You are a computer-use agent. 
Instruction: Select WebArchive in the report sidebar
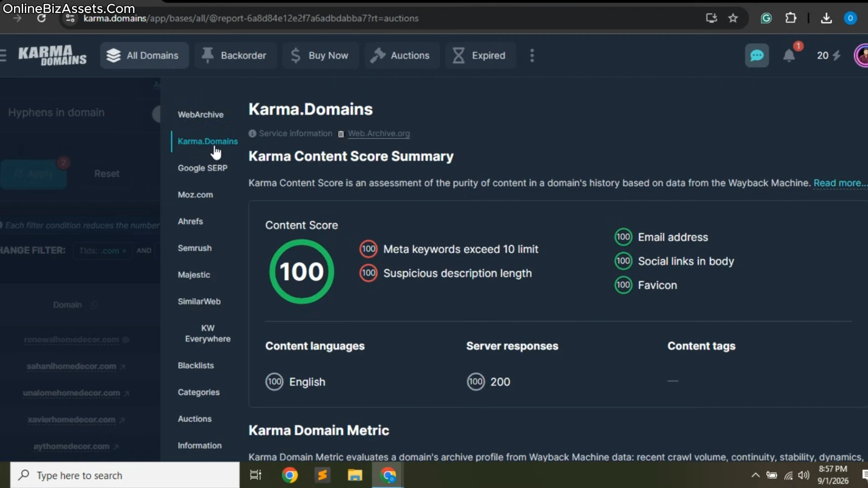point(201,115)
